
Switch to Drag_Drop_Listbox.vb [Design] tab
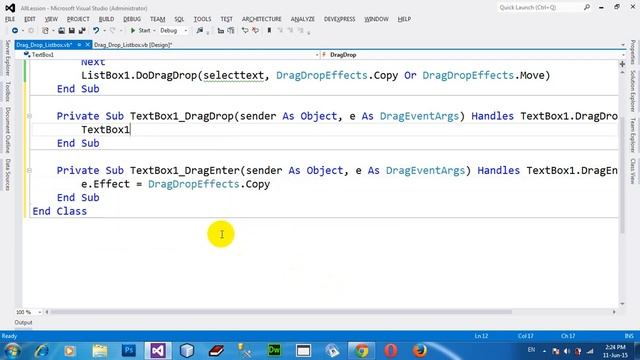tap(133, 45)
